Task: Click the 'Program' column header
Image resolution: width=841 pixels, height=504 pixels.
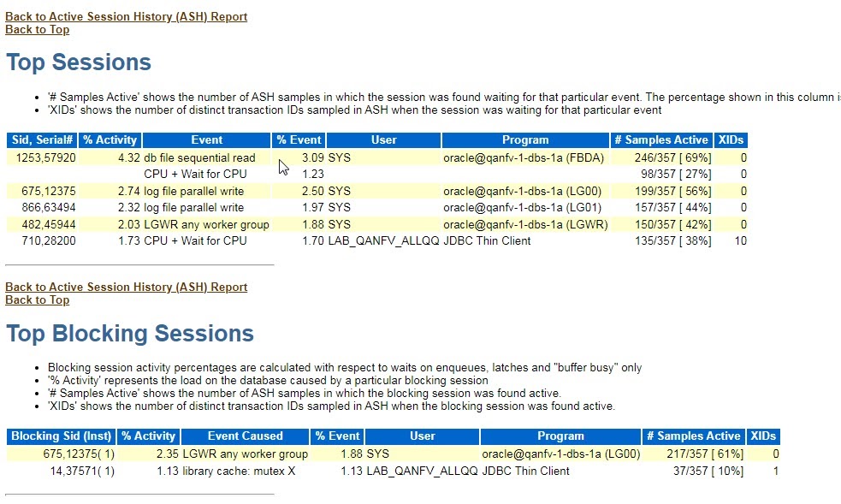Action: pyautogui.click(x=524, y=139)
